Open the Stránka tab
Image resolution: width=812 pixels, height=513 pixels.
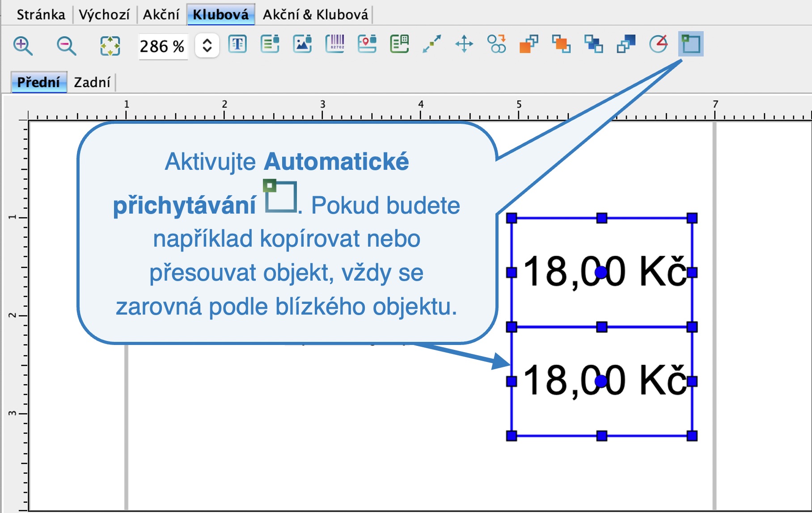point(41,15)
